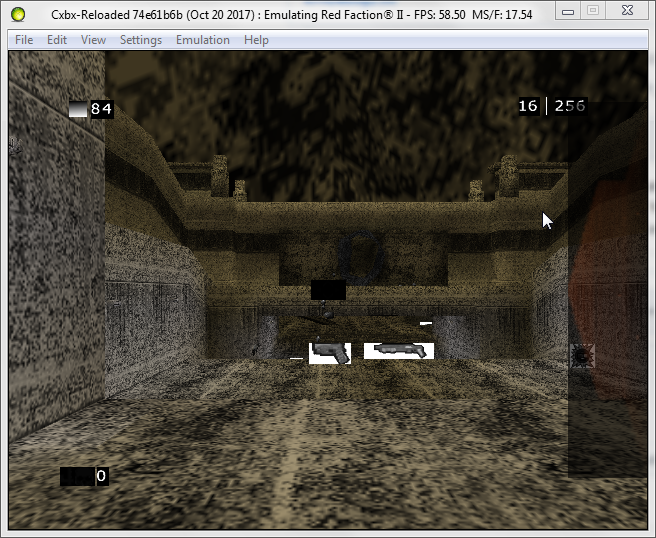
Task: Click the spiky explosive icon on right side
Action: (582, 356)
